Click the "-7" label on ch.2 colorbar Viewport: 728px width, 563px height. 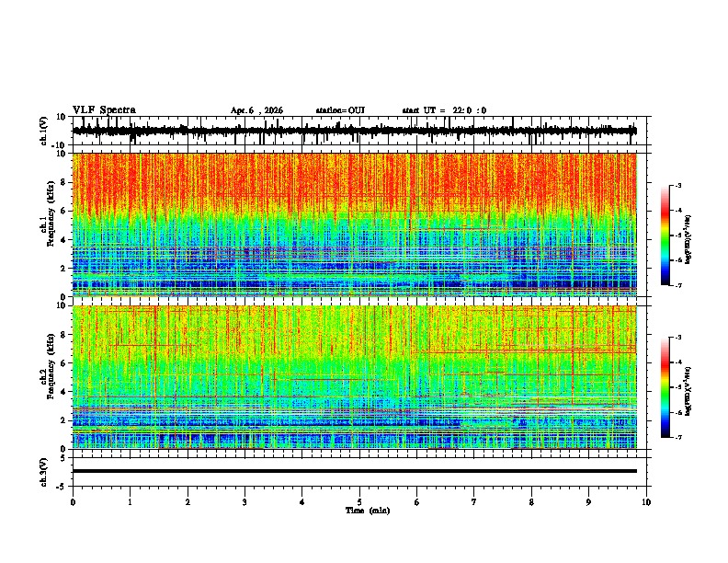click(x=677, y=438)
